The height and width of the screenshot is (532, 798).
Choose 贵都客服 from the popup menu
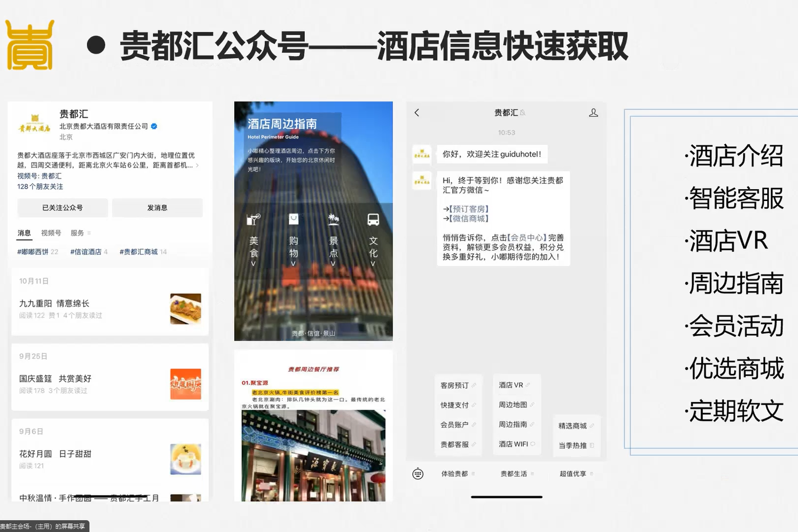[458, 445]
